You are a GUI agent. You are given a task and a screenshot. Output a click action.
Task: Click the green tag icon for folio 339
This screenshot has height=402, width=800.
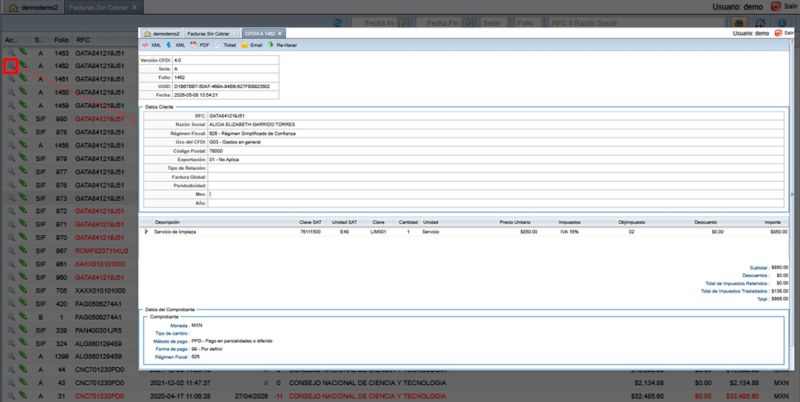[23, 331]
